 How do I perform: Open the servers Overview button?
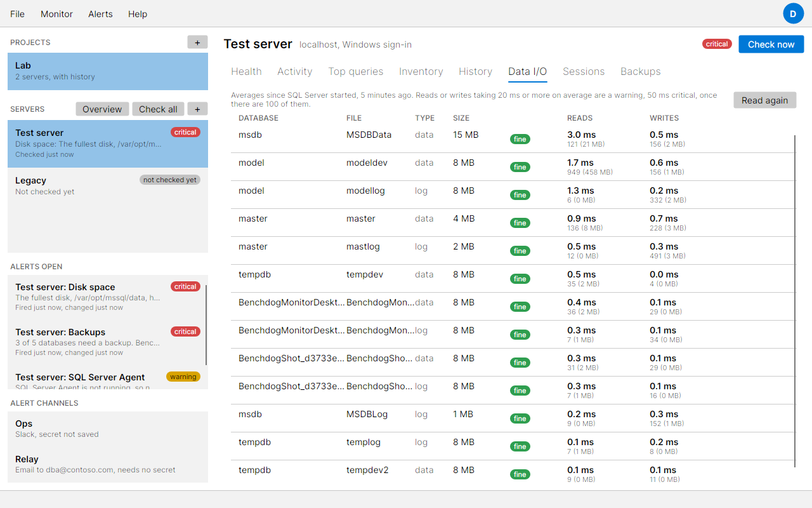pos(102,109)
